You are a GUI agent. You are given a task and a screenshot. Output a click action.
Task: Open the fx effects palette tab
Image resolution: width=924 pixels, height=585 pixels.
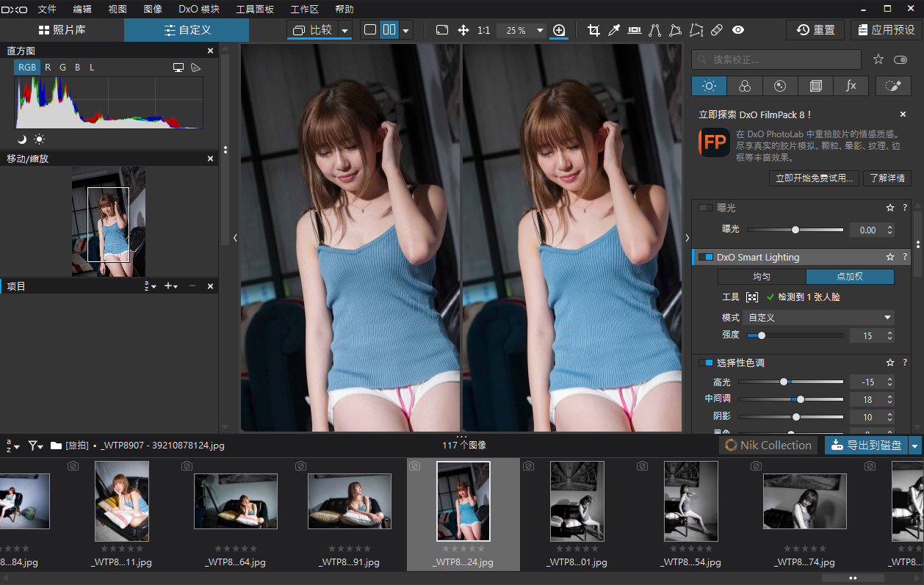click(x=851, y=86)
